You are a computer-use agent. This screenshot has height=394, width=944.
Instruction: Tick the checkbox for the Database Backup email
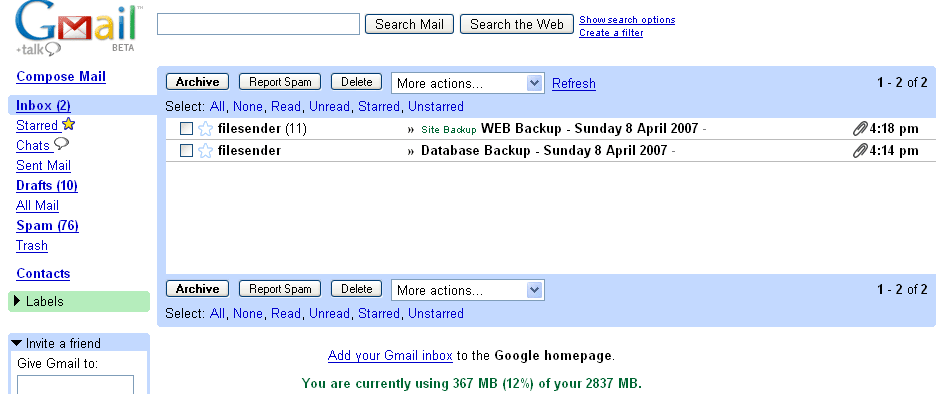(x=187, y=151)
